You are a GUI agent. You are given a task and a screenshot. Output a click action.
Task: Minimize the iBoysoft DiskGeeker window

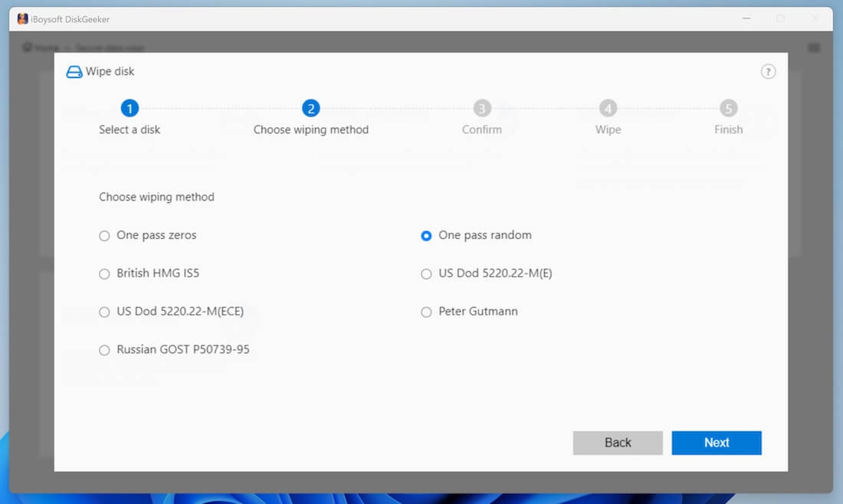click(x=746, y=18)
